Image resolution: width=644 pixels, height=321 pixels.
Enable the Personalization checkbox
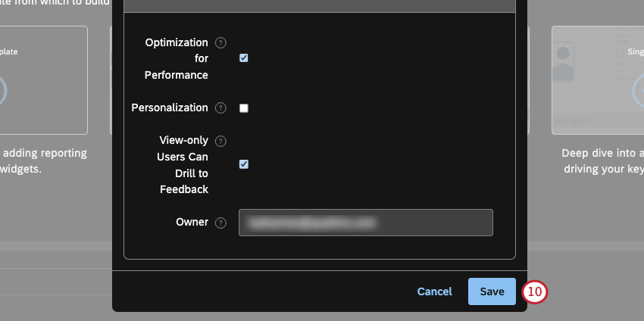point(244,108)
